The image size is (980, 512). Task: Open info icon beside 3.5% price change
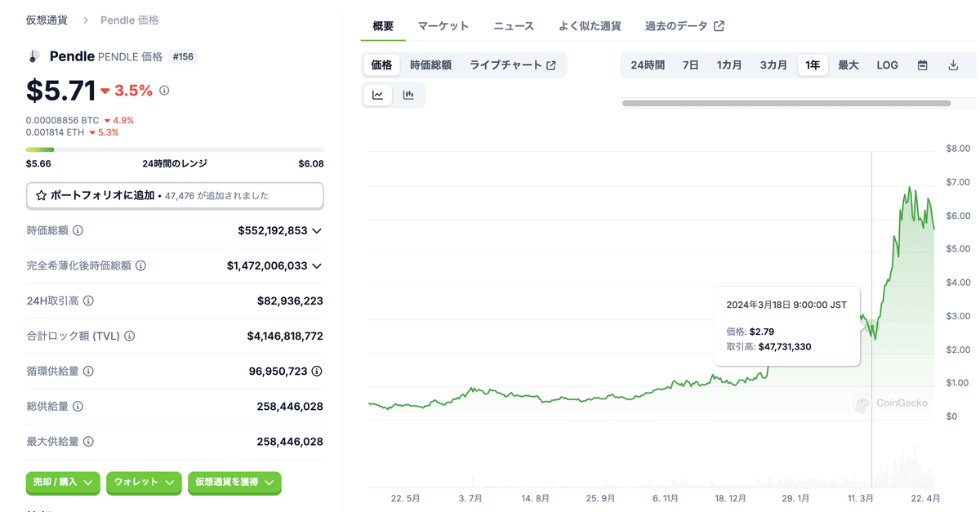(164, 91)
